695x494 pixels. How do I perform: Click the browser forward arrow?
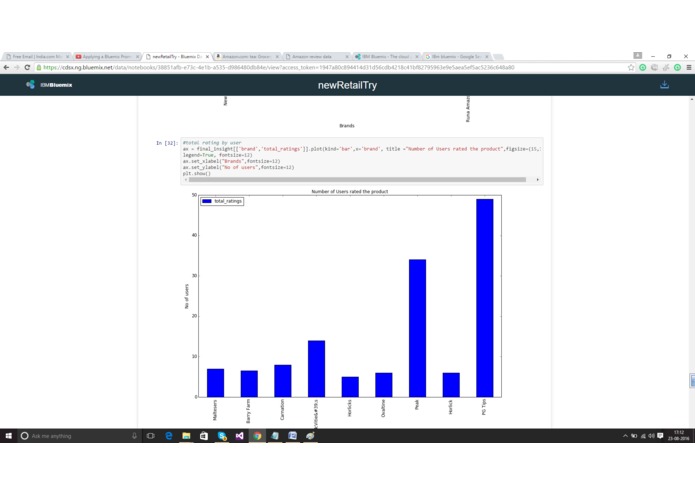click(x=17, y=67)
